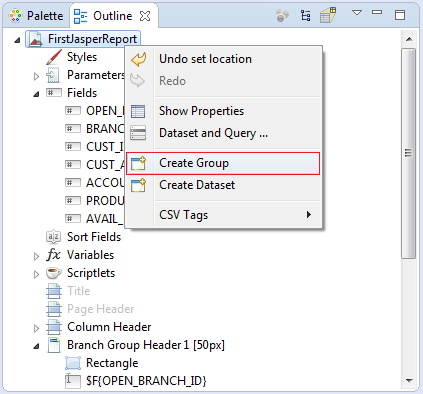
Task: Open the CSV Tags submenu
Action: tap(223, 215)
